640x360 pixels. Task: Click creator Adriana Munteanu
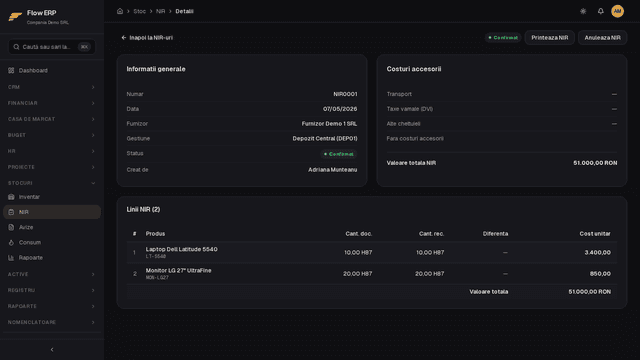point(333,170)
